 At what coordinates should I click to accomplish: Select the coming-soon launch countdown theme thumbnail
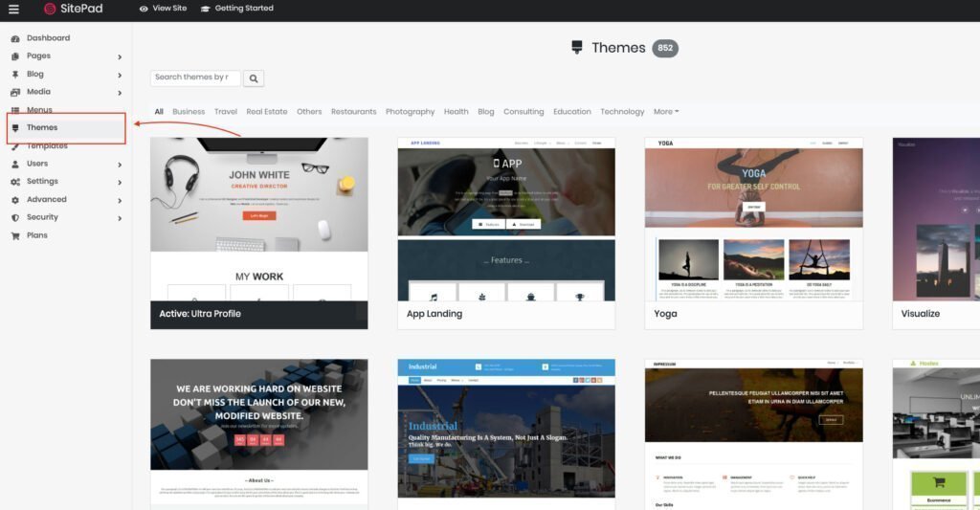[258, 433]
